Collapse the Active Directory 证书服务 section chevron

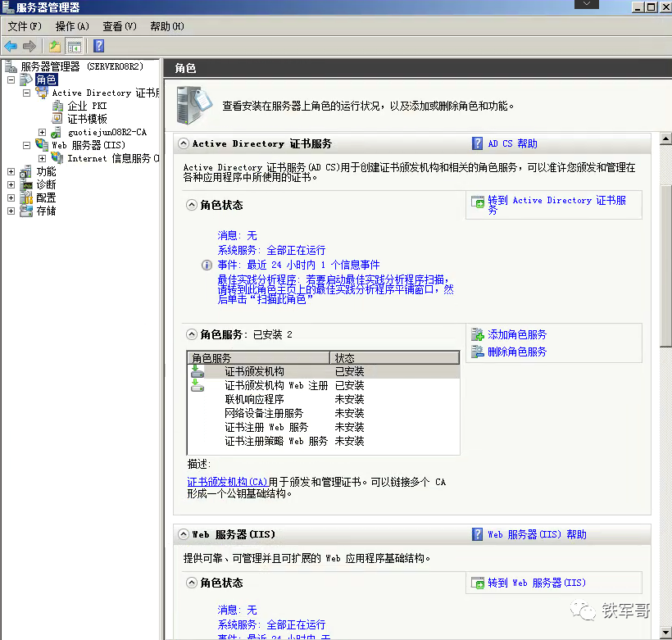pyautogui.click(x=184, y=143)
